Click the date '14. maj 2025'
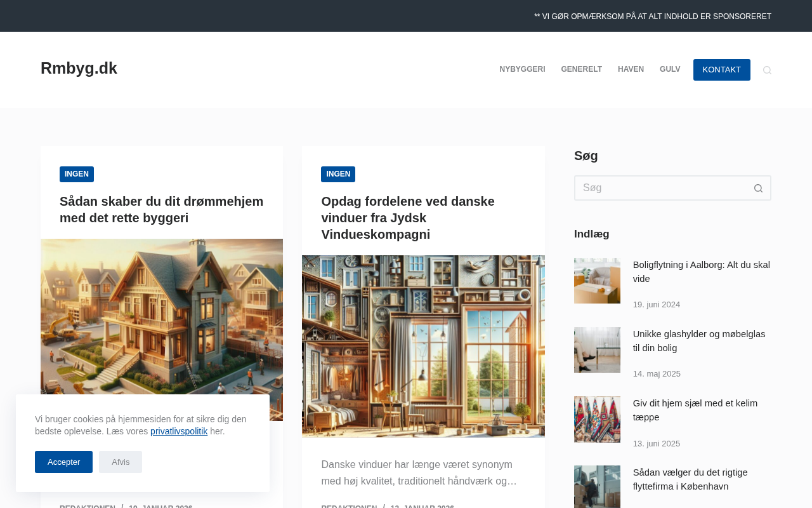 coord(657,374)
